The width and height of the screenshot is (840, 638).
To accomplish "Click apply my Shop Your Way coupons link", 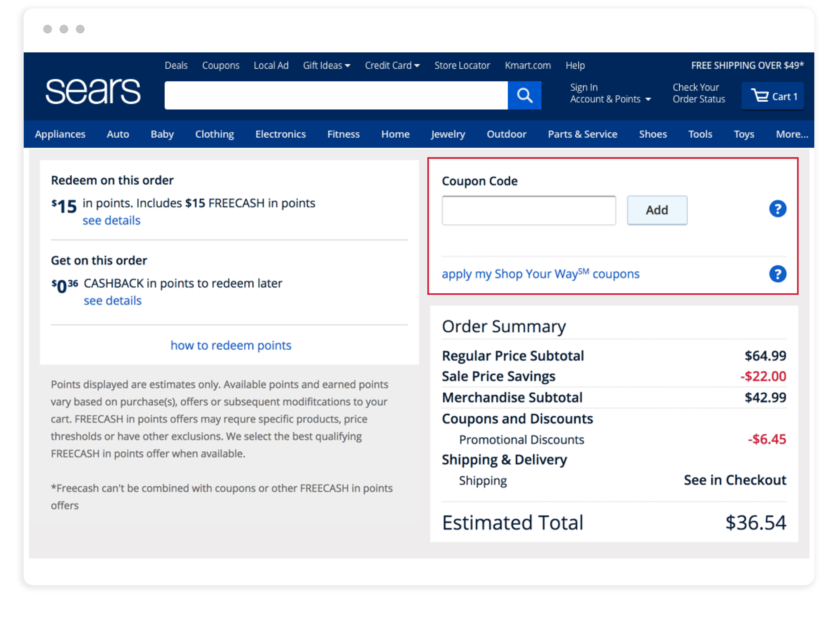I will (x=540, y=274).
